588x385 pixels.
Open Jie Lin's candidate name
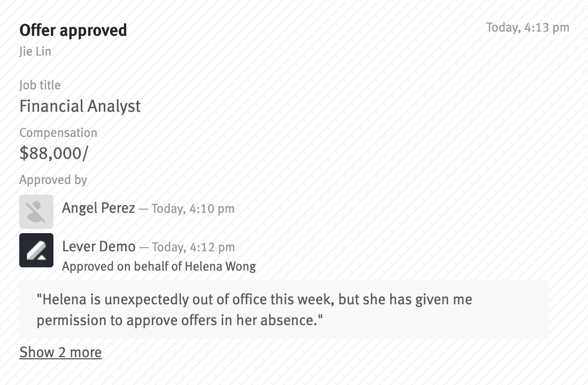tap(35, 51)
